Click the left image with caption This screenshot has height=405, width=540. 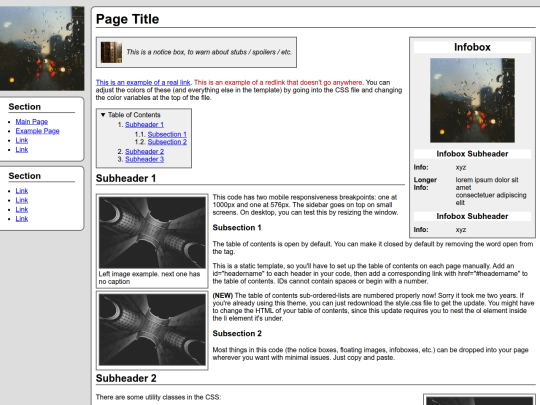pos(152,232)
